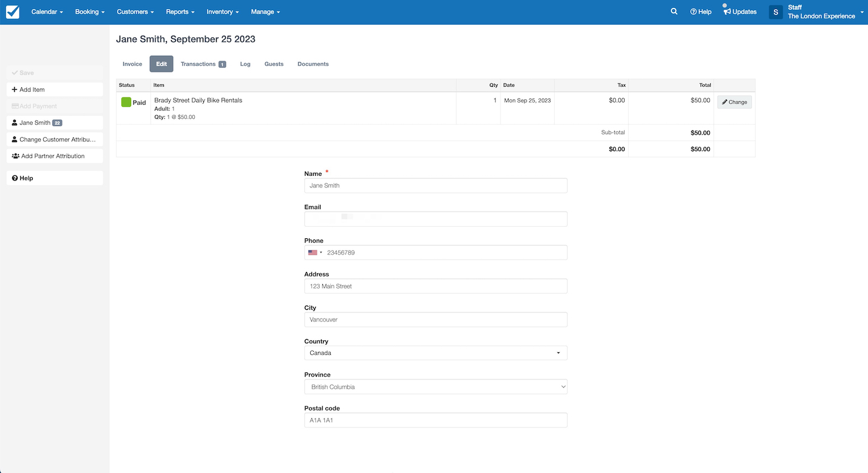Open the Booking menu
This screenshot has width=868, height=473.
[90, 12]
